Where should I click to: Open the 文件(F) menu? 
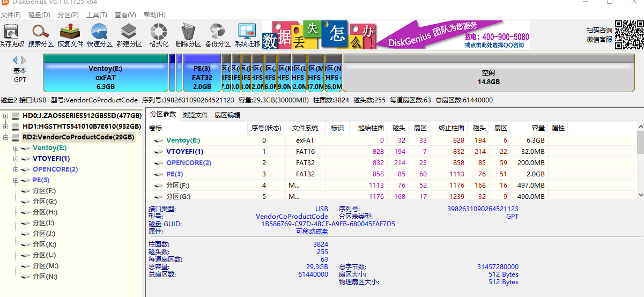(11, 15)
